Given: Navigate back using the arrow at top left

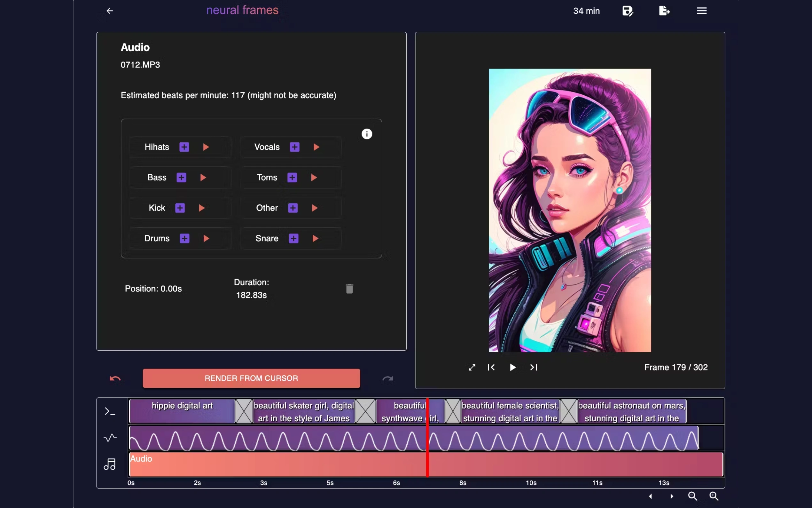Looking at the screenshot, I should [x=109, y=11].
